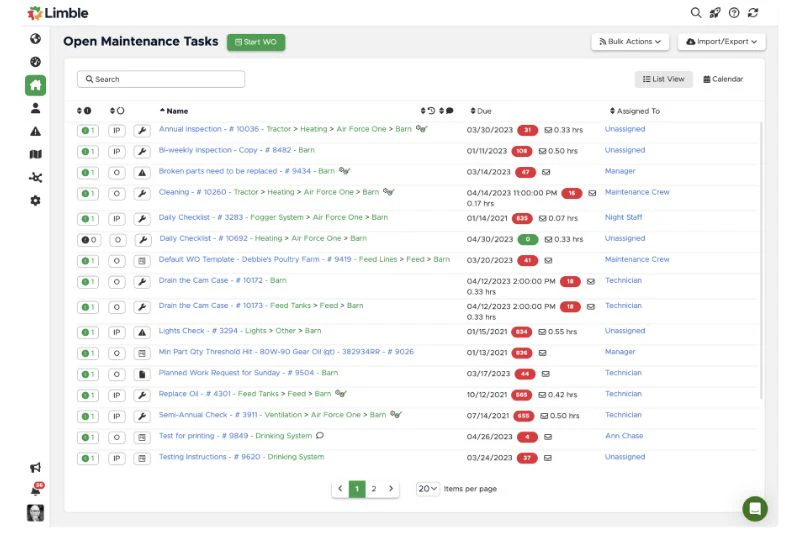
Task: Sort by the Due column header
Action: (x=481, y=111)
